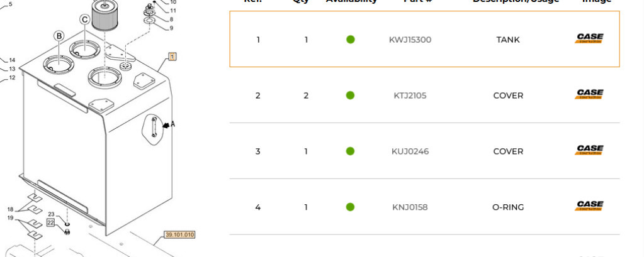The height and width of the screenshot is (257, 644).
Task: Select the O-RING description text
Action: click(x=508, y=207)
